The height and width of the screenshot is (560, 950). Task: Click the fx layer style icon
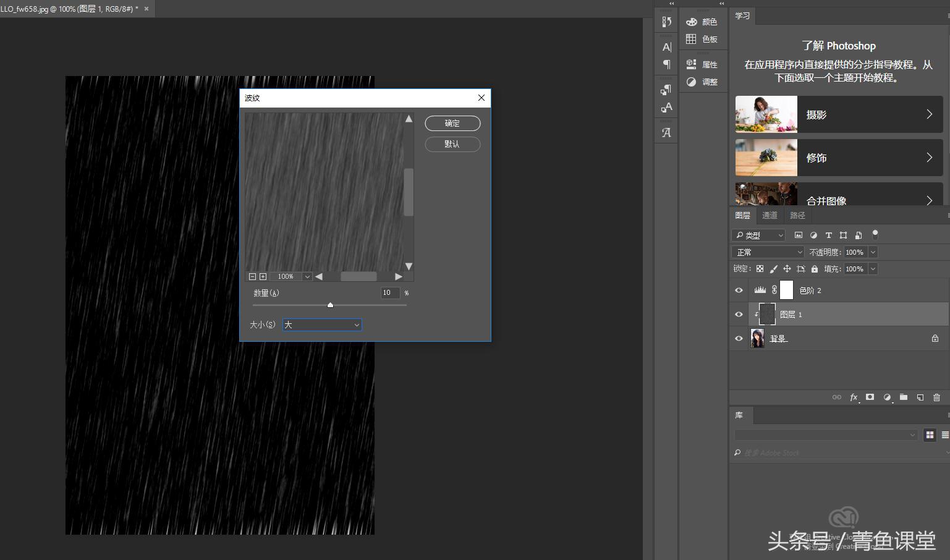[854, 397]
